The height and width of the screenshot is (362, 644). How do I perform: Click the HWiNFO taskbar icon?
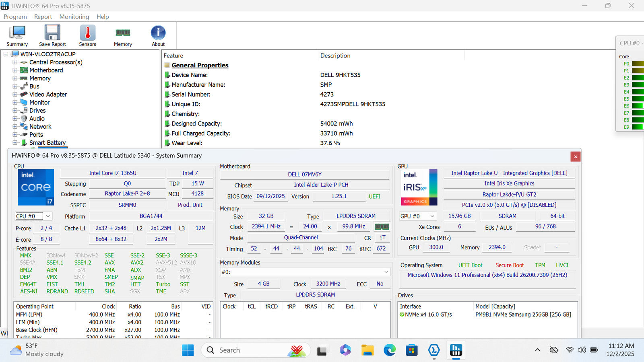[x=456, y=350]
